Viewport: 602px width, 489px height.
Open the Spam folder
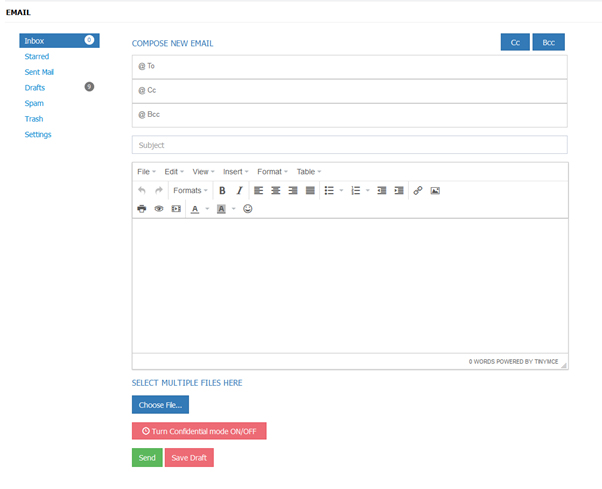[34, 103]
